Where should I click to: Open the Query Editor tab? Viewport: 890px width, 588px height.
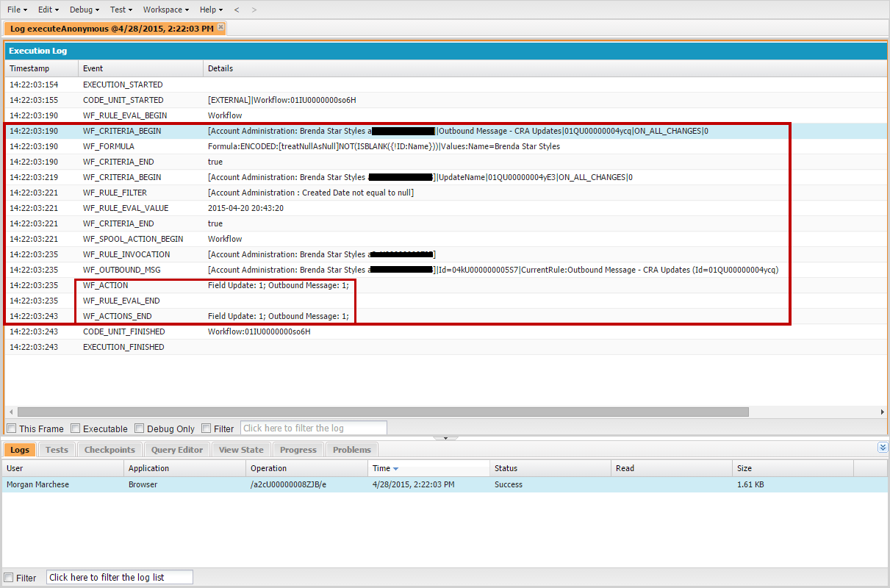pyautogui.click(x=177, y=450)
